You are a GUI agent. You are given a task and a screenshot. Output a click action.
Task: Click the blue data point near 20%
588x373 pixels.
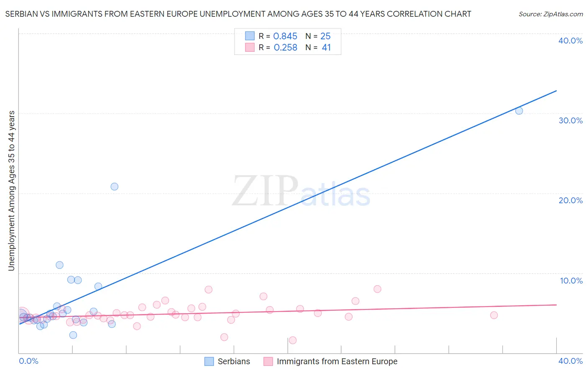[x=115, y=186]
